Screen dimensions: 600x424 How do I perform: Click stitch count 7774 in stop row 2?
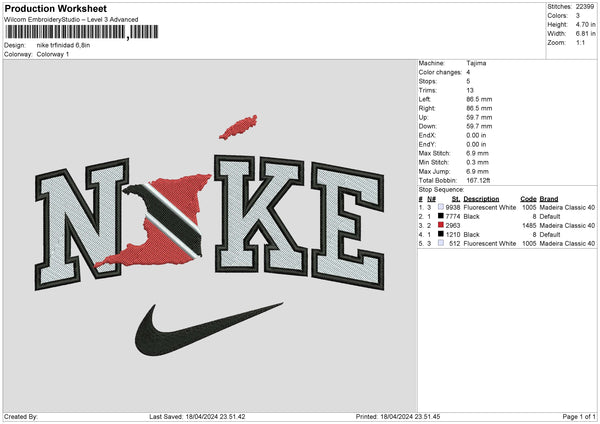pyautogui.click(x=453, y=217)
